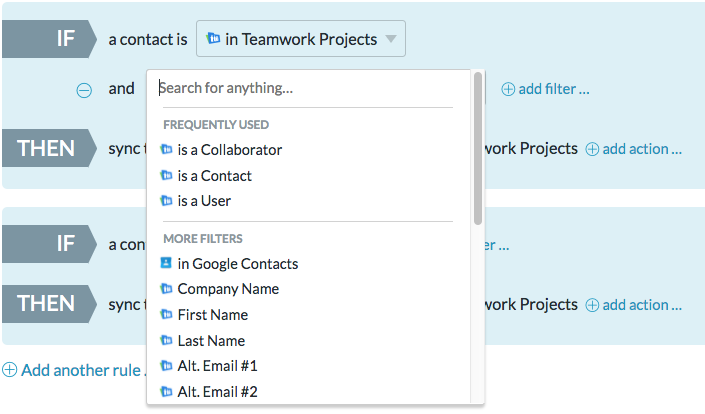Click the 'FREQUENTLY USED' section heading
Image resolution: width=705 pixels, height=414 pixels.
[216, 125]
